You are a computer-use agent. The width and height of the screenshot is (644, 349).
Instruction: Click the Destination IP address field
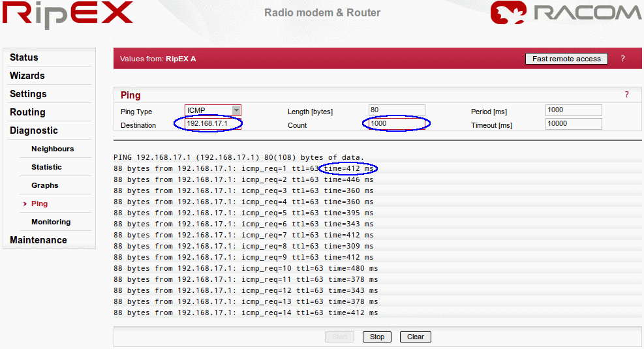(x=213, y=123)
